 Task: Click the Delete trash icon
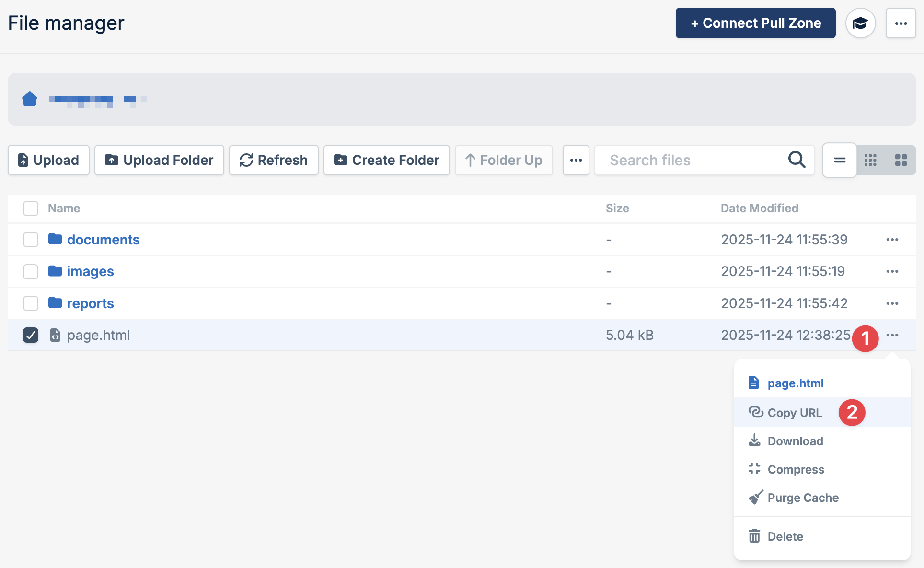754,536
